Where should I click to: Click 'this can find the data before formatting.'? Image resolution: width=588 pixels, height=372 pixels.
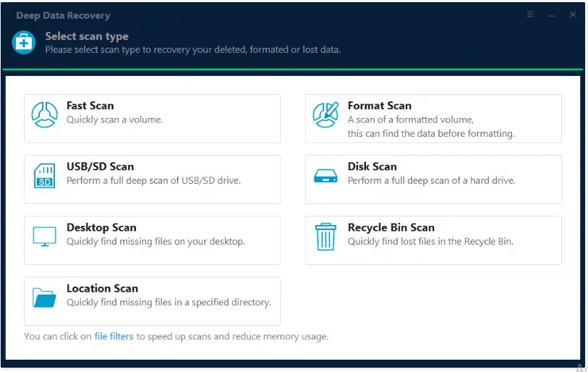[431, 134]
